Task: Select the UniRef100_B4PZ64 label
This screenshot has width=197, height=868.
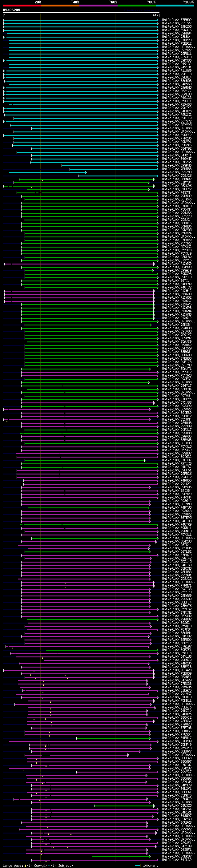Action: [x=177, y=809]
